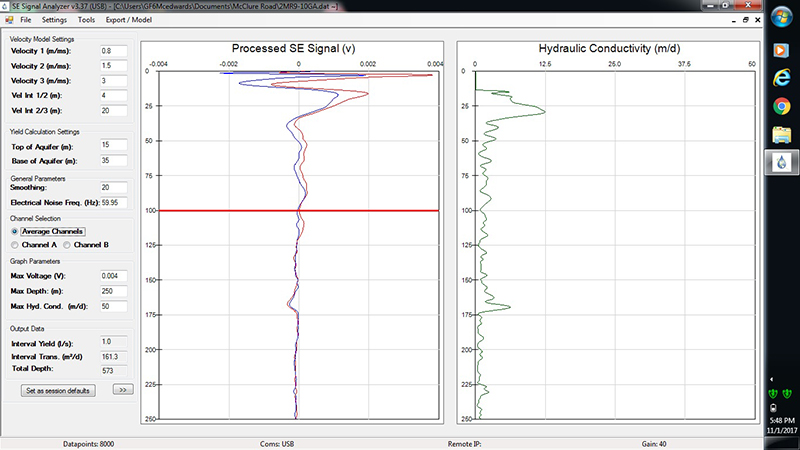Click the Gain: 40 status entry
The width and height of the screenshot is (800, 450).
tap(654, 444)
